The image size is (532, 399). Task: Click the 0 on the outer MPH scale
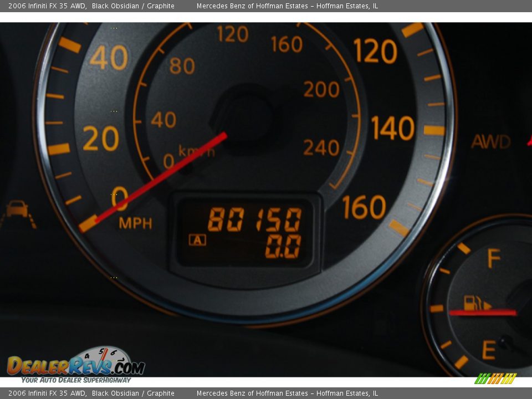pyautogui.click(x=120, y=198)
